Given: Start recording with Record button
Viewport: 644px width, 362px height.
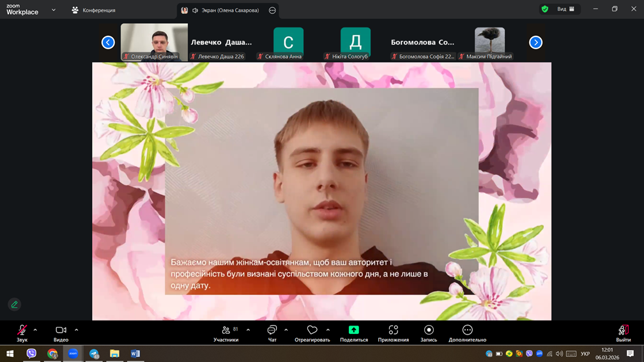Looking at the screenshot, I should coord(429,330).
